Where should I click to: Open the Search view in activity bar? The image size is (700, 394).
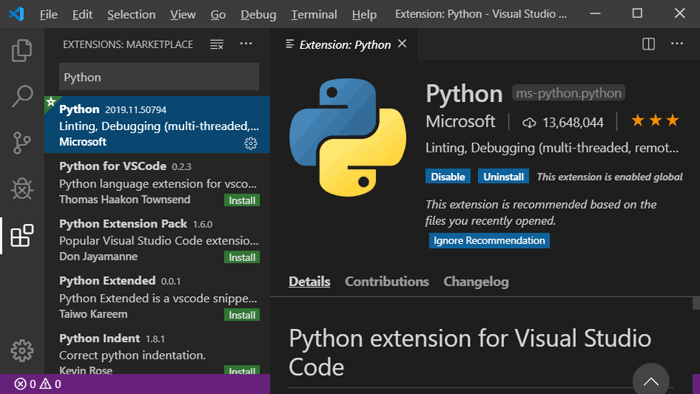[21, 96]
